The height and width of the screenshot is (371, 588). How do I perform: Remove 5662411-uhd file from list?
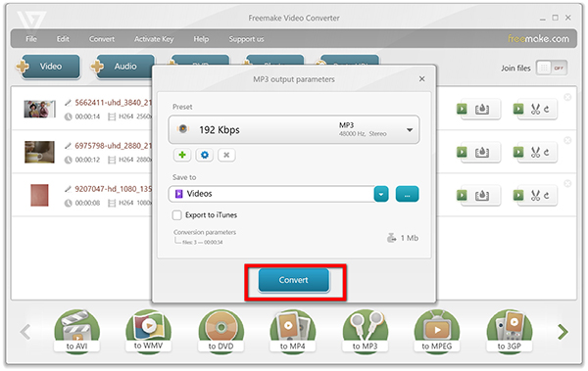click(x=567, y=97)
